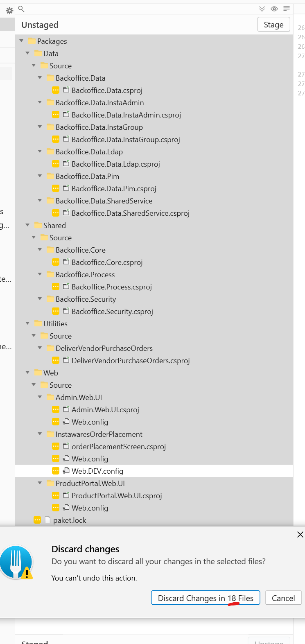Click the gear settings icon at top left
The image size is (305, 644).
[9, 11]
